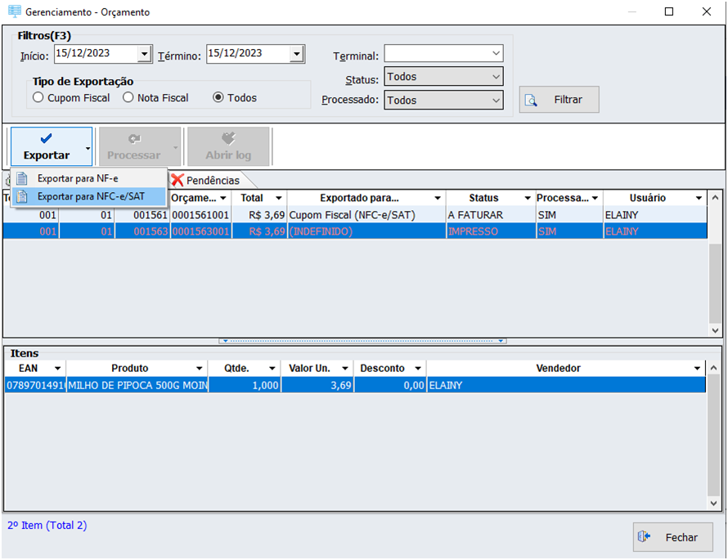Select the Nota Fiscal radio option
This screenshot has width=728, height=560.
click(x=128, y=98)
